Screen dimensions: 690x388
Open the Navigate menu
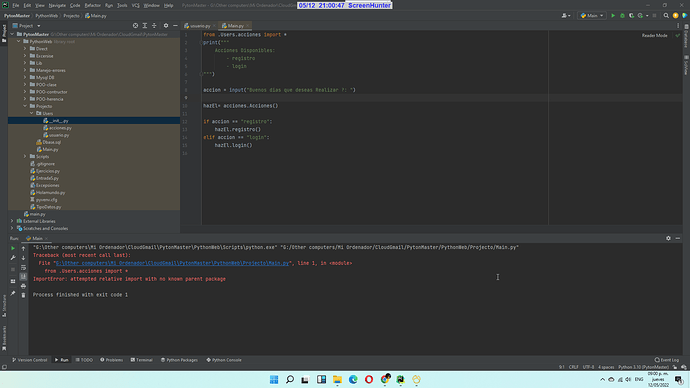point(57,5)
